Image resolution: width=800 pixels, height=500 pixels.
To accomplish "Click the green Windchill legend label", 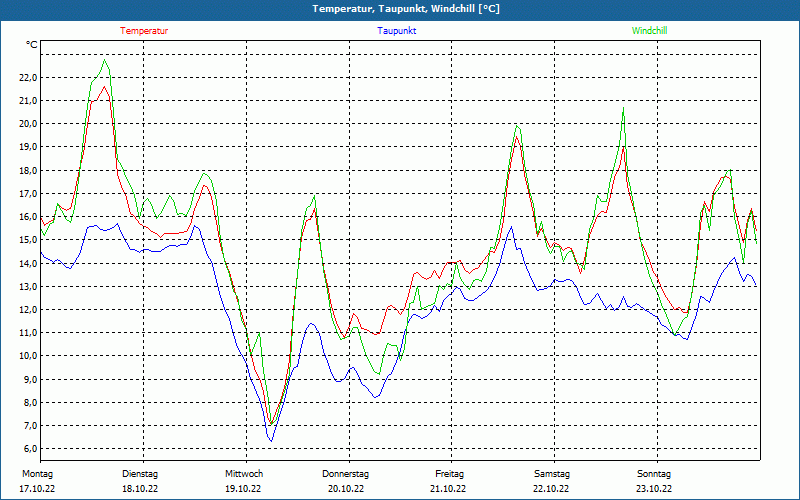I will coord(649,31).
